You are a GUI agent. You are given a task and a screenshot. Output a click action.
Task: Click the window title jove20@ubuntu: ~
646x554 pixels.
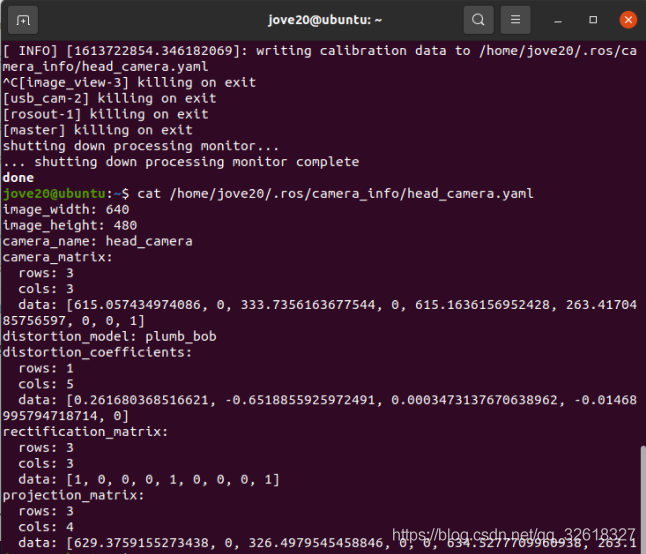pos(325,20)
